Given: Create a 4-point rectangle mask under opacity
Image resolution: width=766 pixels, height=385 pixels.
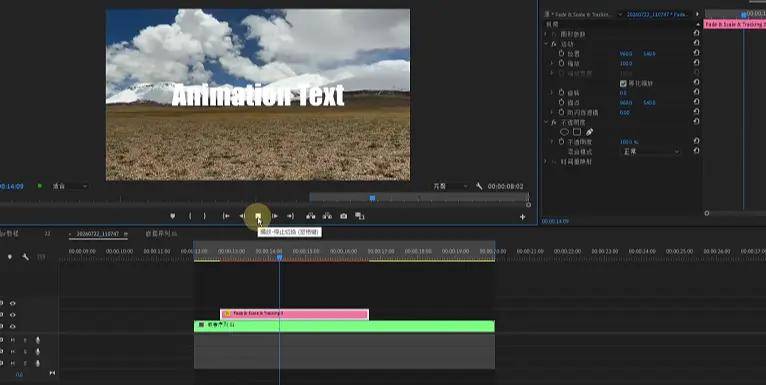Looking at the screenshot, I should pos(577,132).
